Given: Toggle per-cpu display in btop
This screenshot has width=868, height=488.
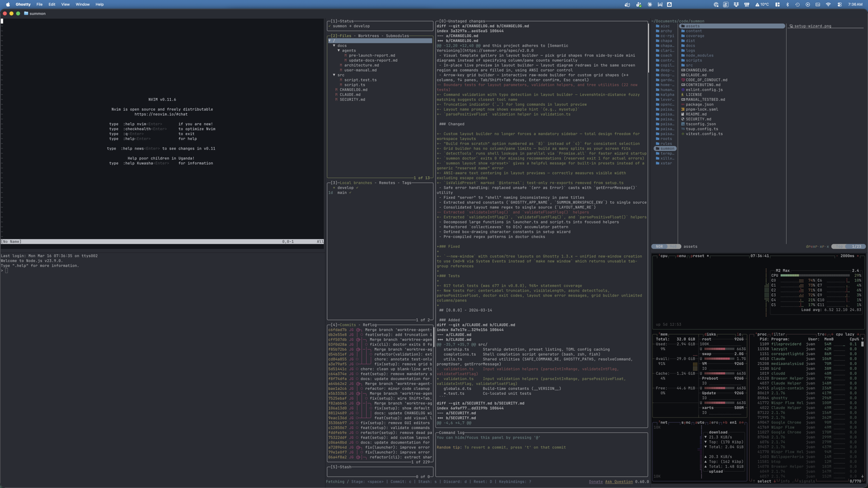Looking at the screenshot, I should point(840,334).
